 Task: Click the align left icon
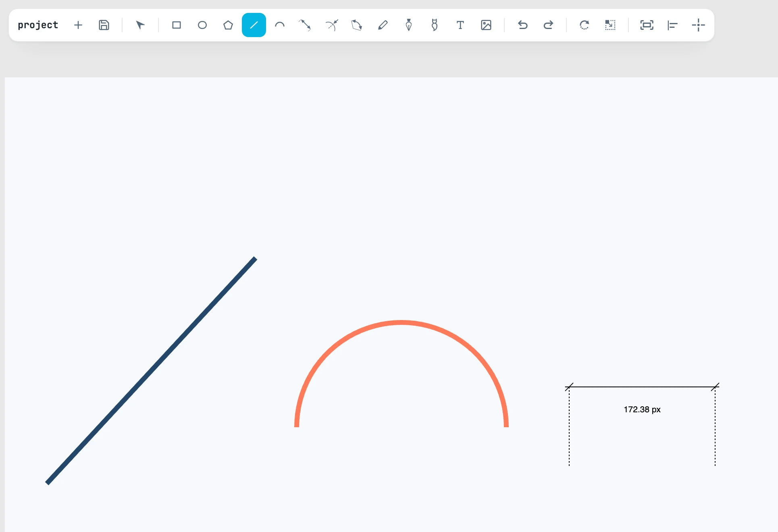[672, 25]
